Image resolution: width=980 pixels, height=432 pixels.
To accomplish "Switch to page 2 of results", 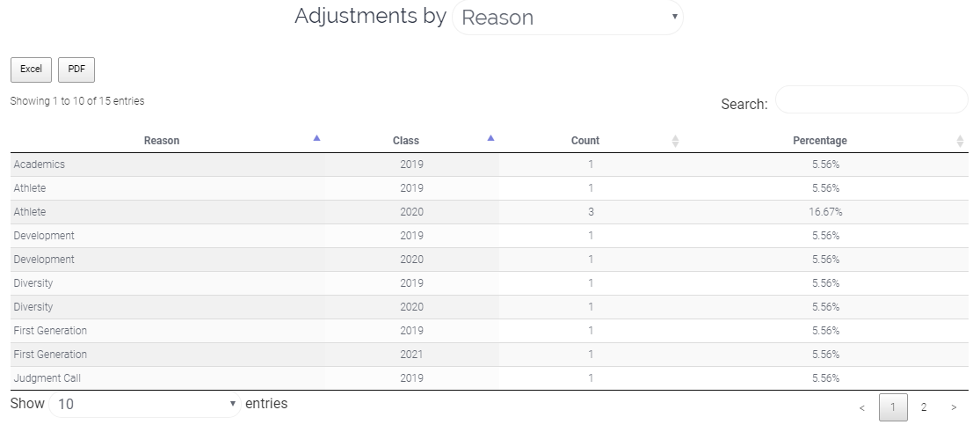I will coord(923,407).
